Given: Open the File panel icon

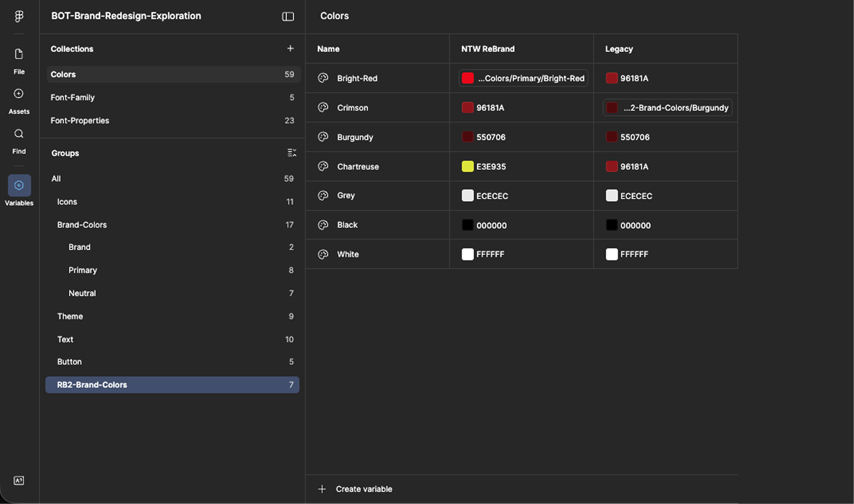Looking at the screenshot, I should (x=19, y=54).
